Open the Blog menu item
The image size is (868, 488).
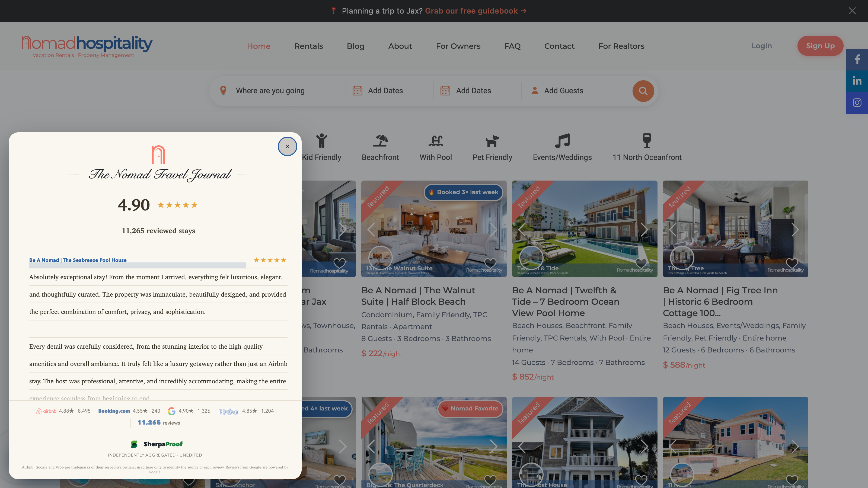pos(356,46)
